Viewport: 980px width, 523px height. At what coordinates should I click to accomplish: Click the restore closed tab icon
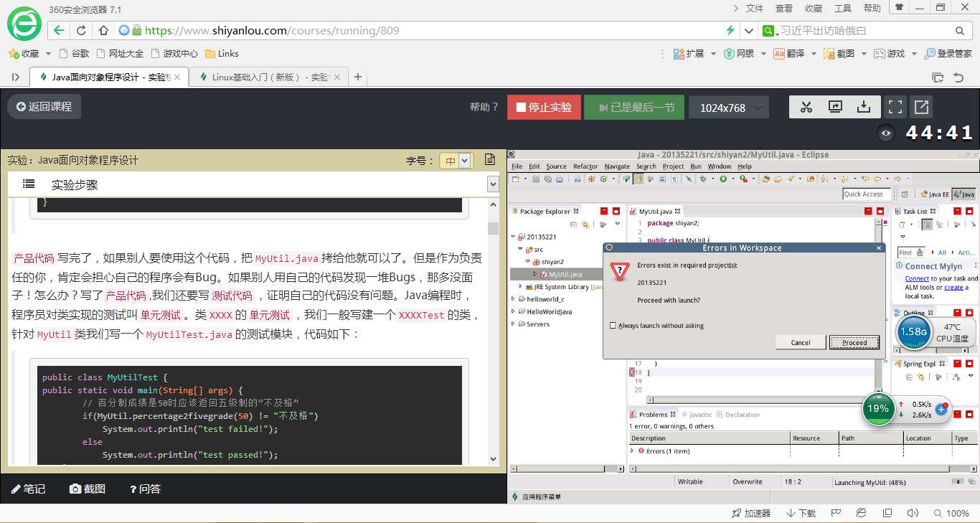point(958,77)
